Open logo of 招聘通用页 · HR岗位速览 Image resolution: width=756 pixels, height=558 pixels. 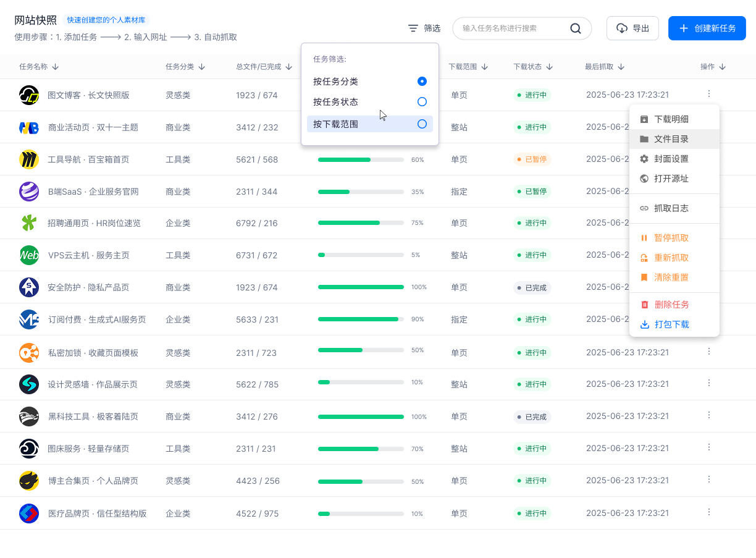tap(29, 223)
